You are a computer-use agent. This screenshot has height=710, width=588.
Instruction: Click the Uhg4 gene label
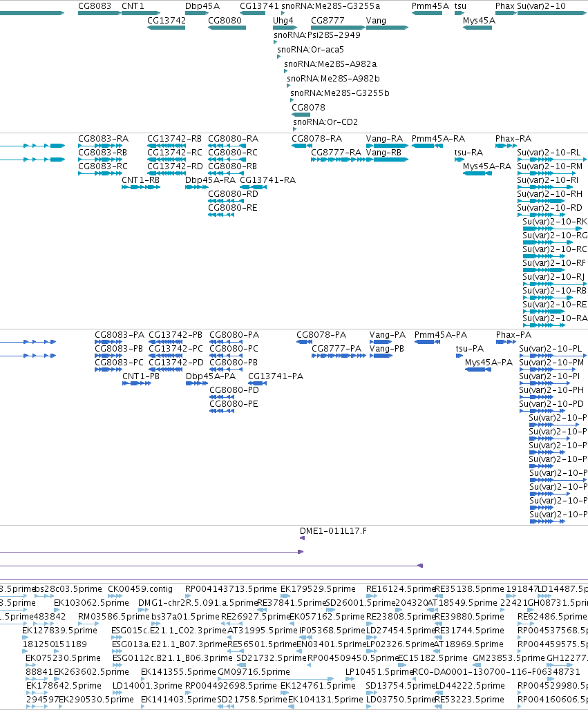(283, 21)
